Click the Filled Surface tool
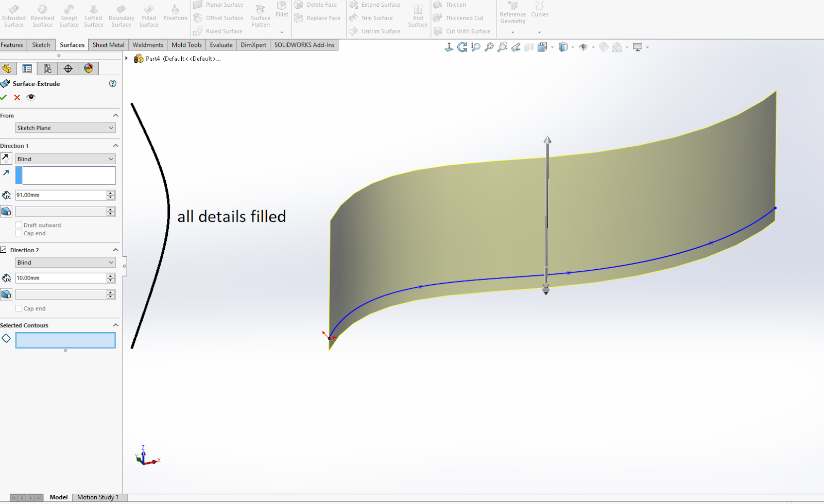 click(x=148, y=15)
